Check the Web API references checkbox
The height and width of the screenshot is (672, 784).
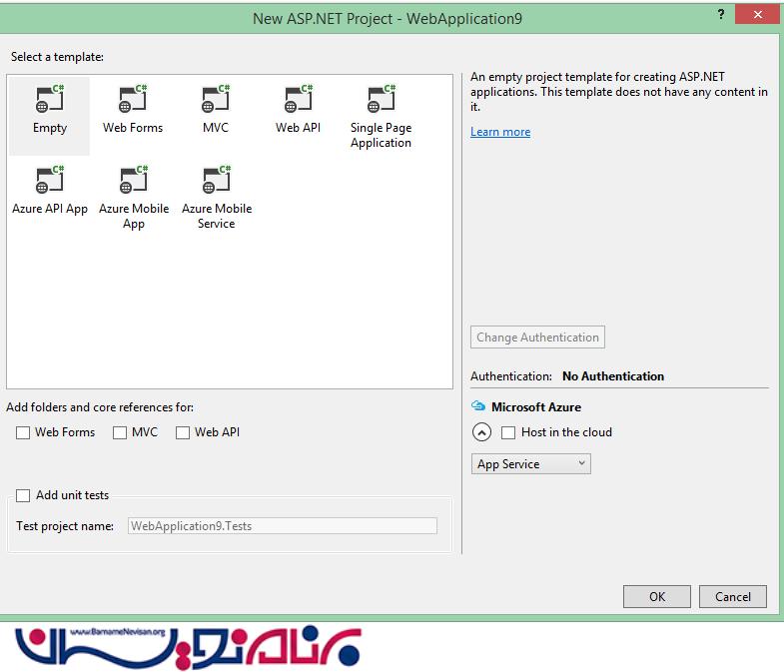click(x=183, y=432)
